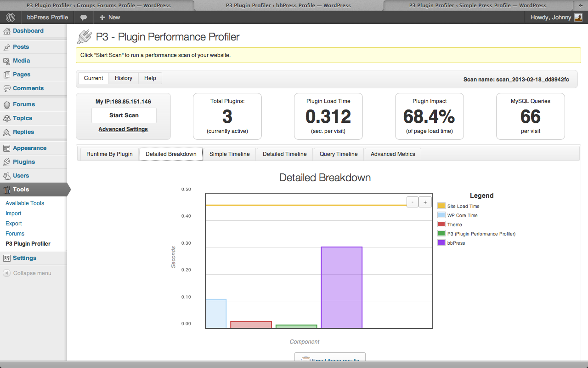Open the Advanced Settings link
Screen dimensions: 588x368
pyautogui.click(x=123, y=129)
